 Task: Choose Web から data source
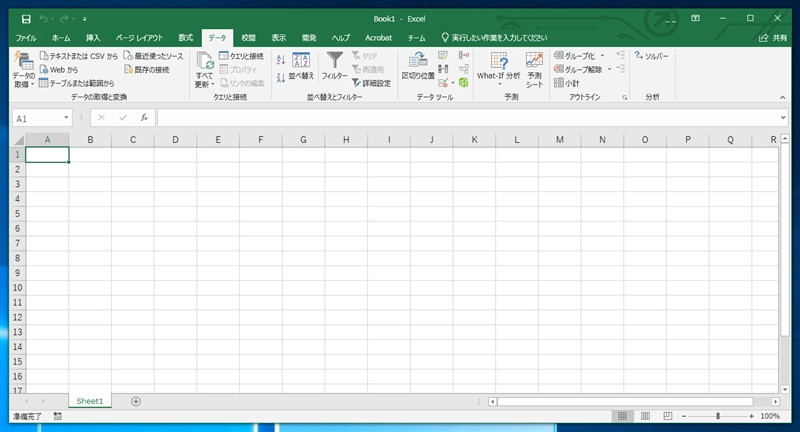[59, 69]
